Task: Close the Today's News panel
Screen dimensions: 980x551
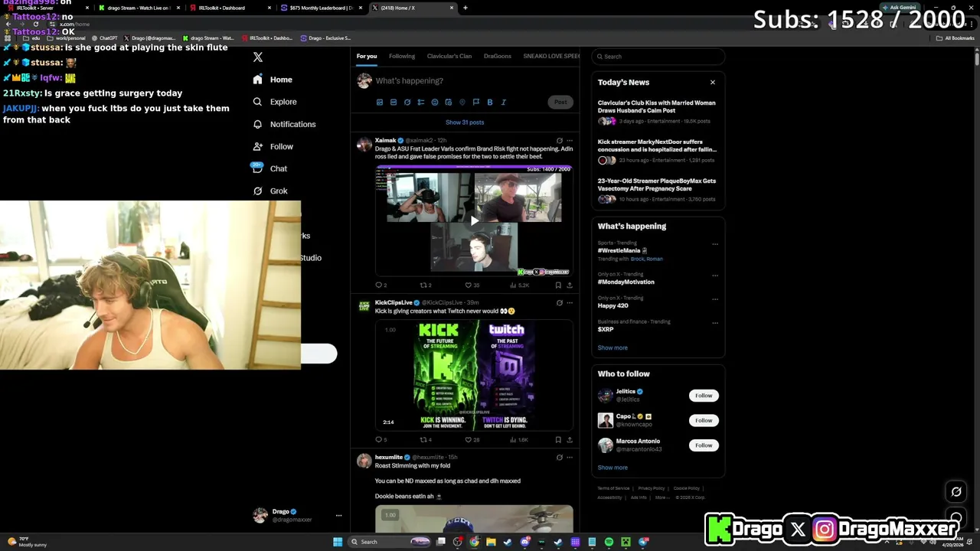Action: (x=712, y=82)
